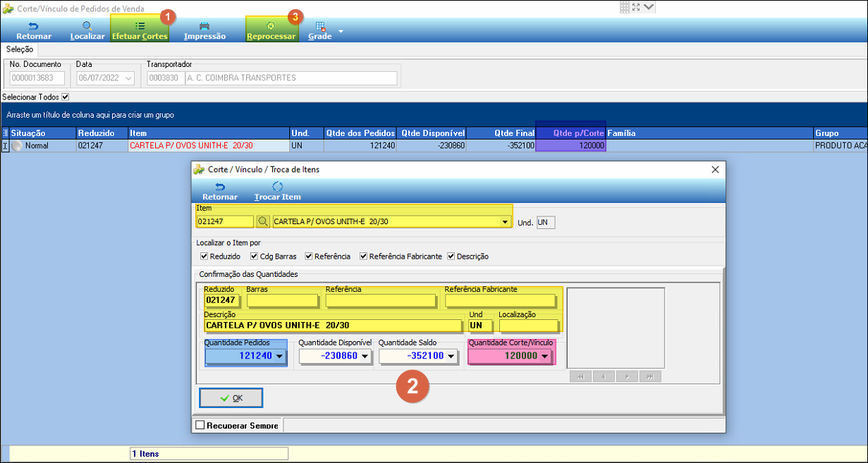Click the Reprocessar gear icon
Viewport: 868px width, 463px height.
[271, 25]
